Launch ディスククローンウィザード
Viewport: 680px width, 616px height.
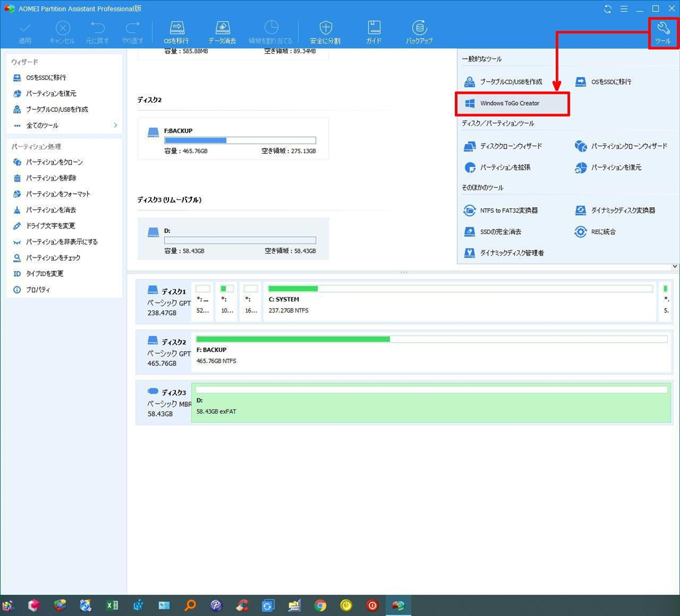pyautogui.click(x=510, y=146)
